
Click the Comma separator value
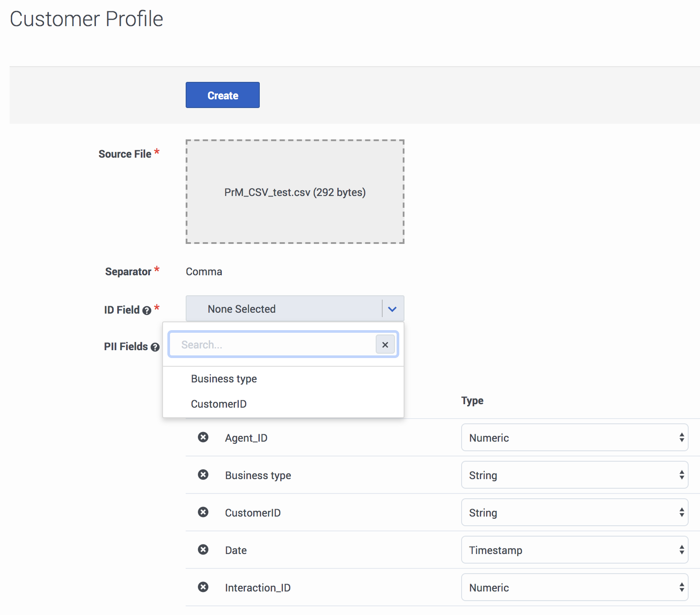click(x=204, y=272)
